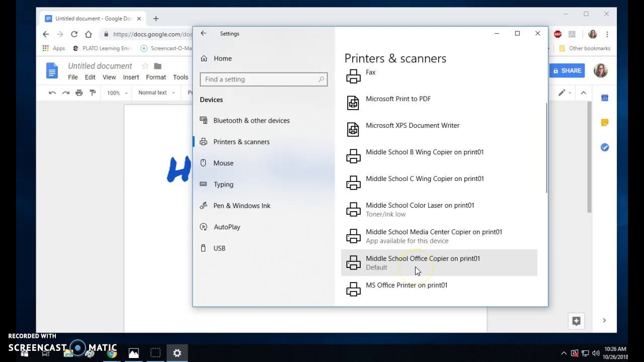This screenshot has width=644, height=362.
Task: Open Chrome three-dot menu
Action: point(607,34)
